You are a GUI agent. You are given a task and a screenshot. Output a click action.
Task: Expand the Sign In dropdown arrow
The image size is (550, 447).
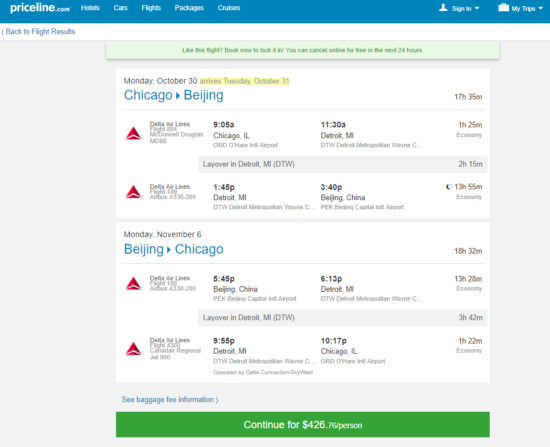[x=477, y=8]
